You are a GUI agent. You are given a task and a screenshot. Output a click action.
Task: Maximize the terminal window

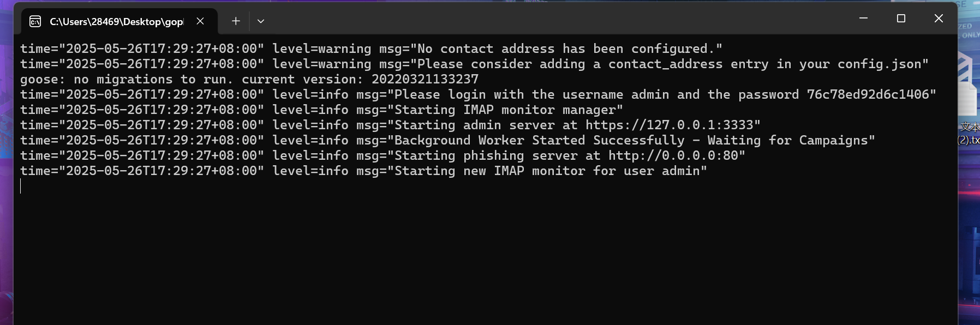coord(901,19)
